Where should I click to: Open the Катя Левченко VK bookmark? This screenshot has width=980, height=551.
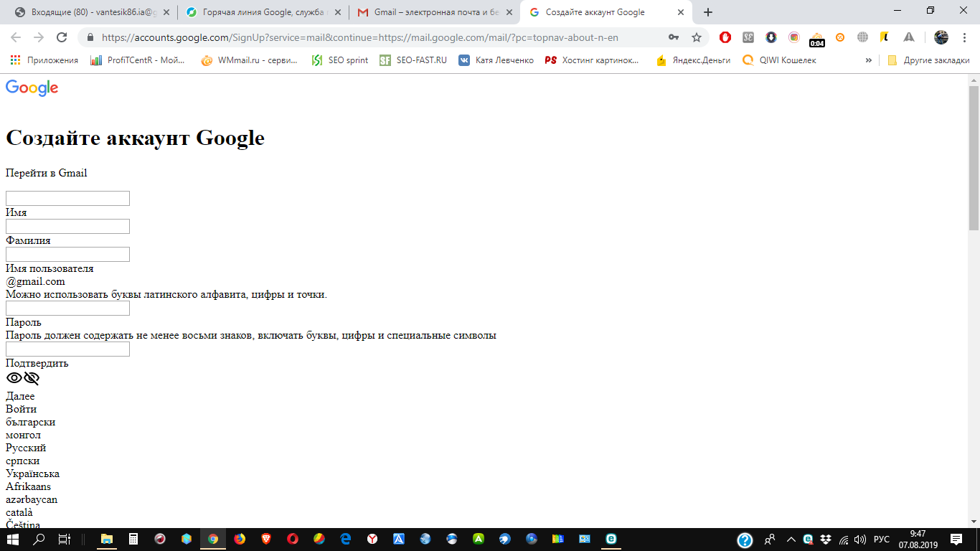[496, 60]
